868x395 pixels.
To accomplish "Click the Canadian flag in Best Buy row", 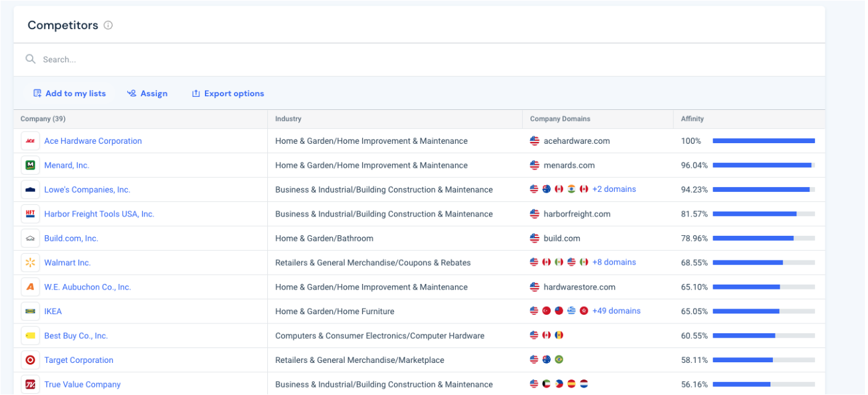I will tap(547, 335).
